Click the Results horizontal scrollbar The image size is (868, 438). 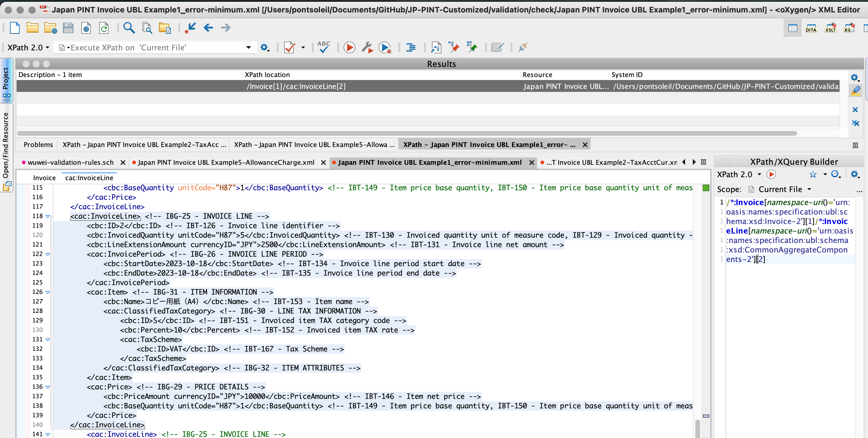407,133
